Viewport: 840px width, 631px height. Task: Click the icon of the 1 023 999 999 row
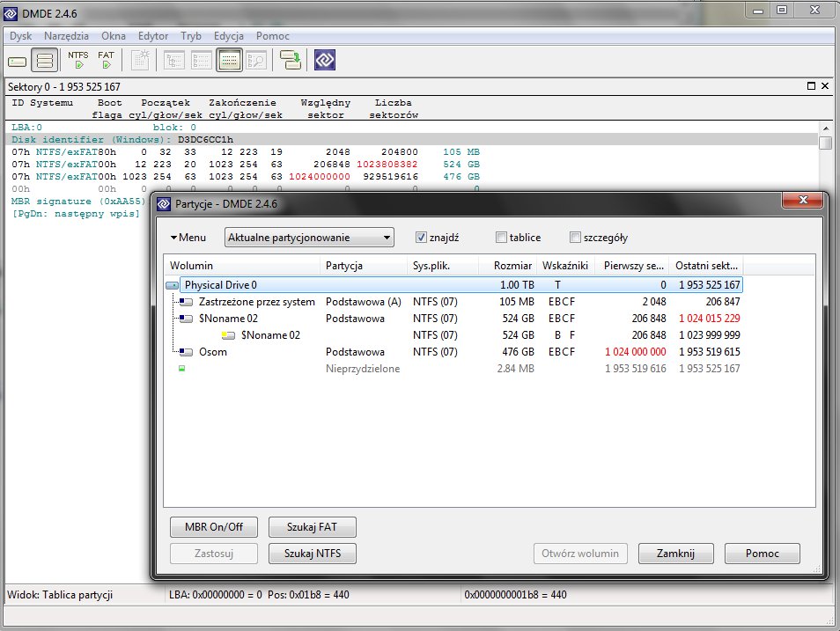point(228,335)
